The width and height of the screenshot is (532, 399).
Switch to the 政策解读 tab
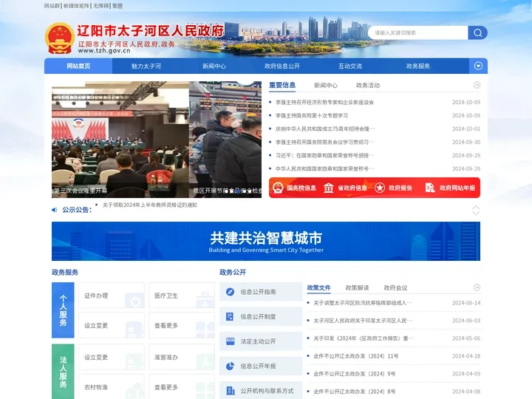(x=357, y=287)
